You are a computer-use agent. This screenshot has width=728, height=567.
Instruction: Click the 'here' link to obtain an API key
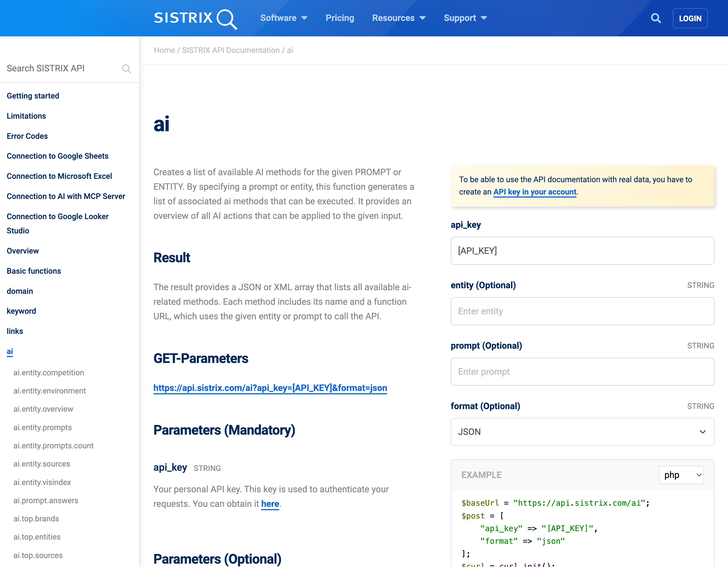[x=270, y=504]
